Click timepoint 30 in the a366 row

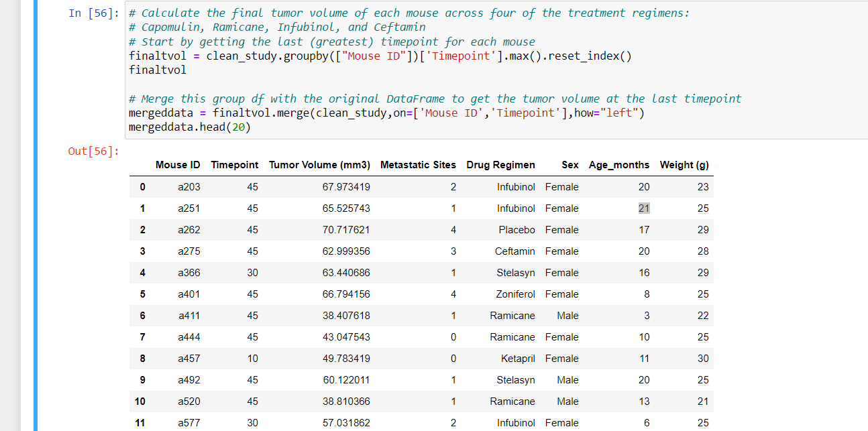(x=253, y=273)
